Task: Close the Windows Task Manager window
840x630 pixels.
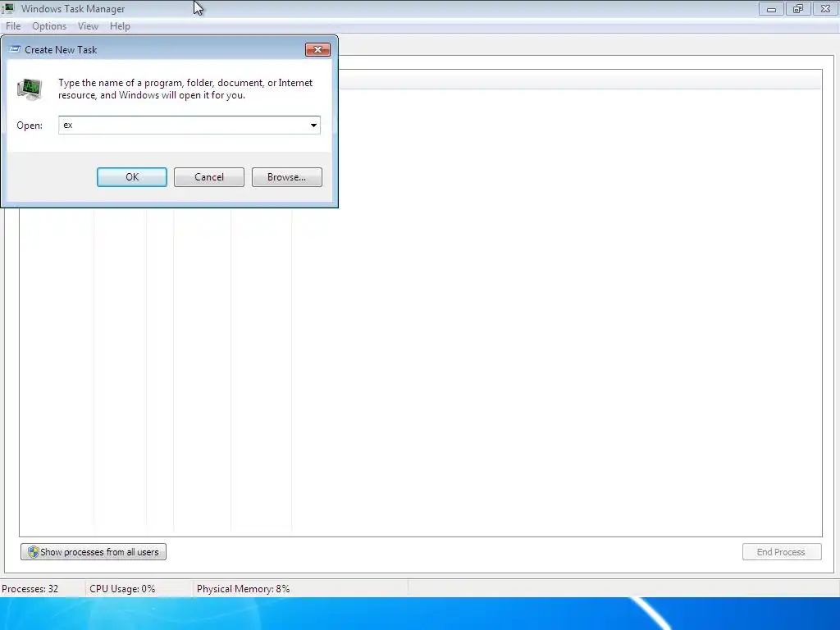Action: (825, 8)
